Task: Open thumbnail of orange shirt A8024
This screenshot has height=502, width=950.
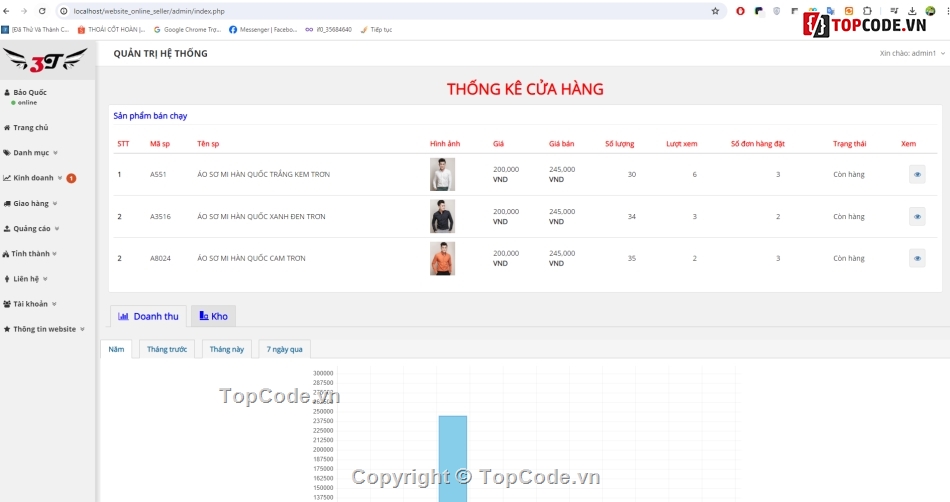Action: [442, 259]
